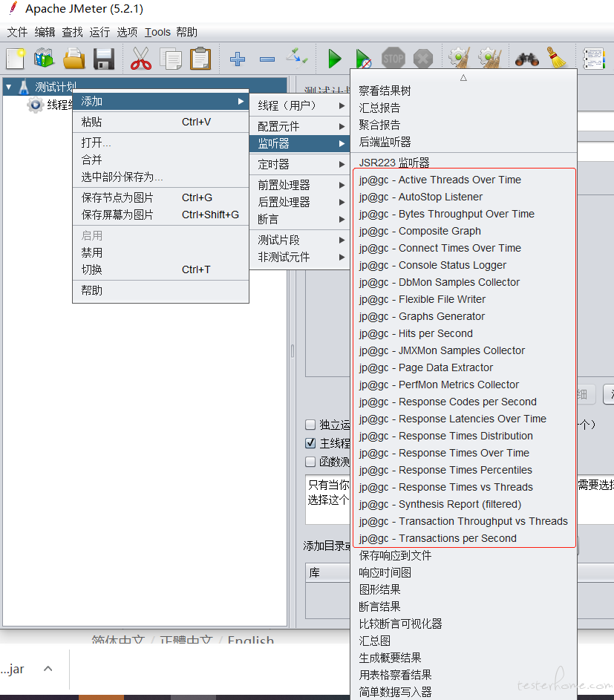Open the 编辑 menu
This screenshot has height=700, width=614.
click(x=45, y=32)
